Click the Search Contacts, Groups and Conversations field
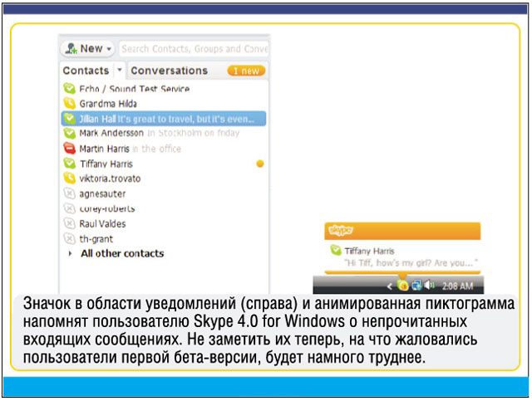The height and width of the screenshot is (401, 532). [194, 49]
